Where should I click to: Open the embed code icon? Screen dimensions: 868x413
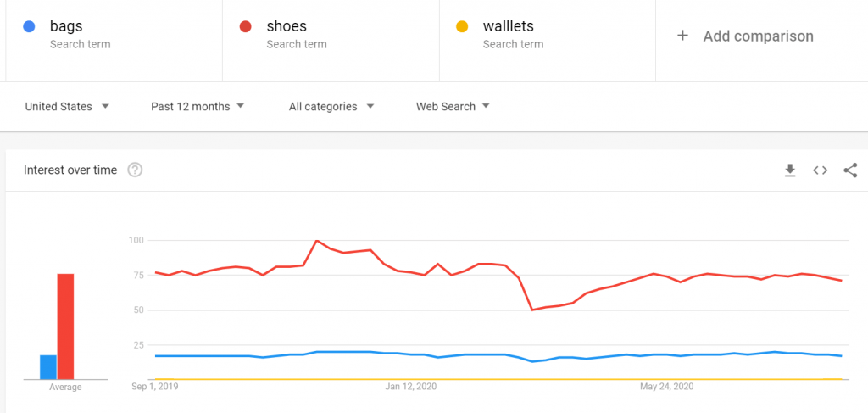820,170
